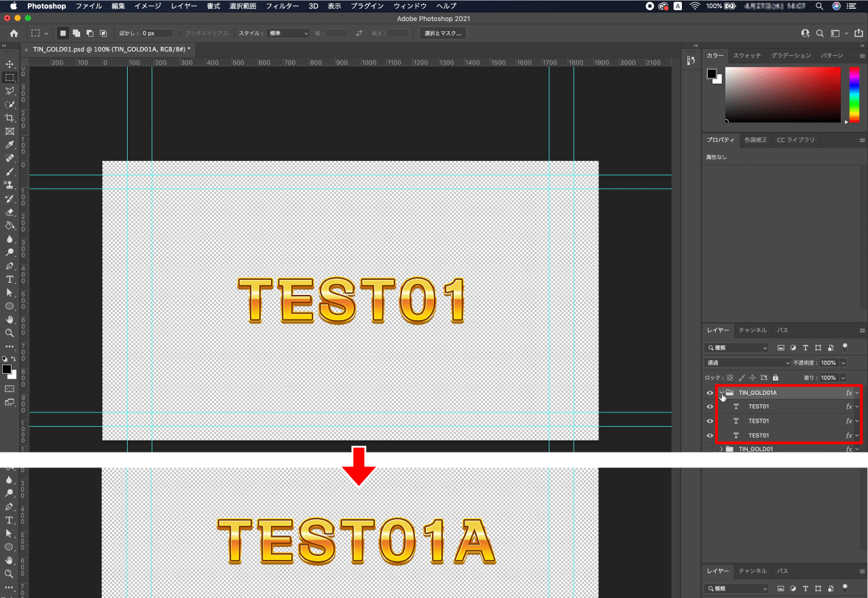This screenshot has height=598, width=868.
Task: Select the Dodge tool
Action: (10, 252)
